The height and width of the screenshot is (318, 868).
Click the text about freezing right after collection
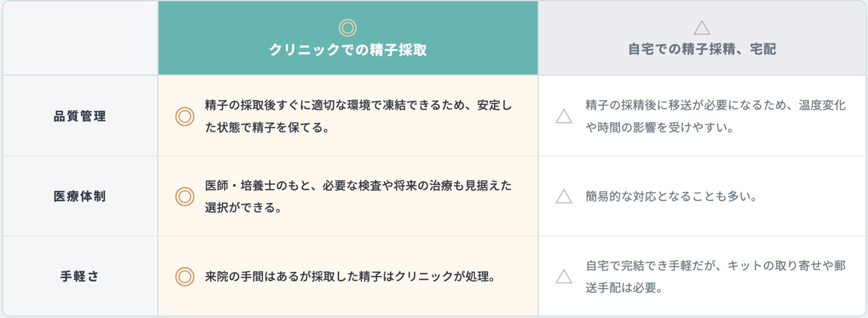pos(359,116)
